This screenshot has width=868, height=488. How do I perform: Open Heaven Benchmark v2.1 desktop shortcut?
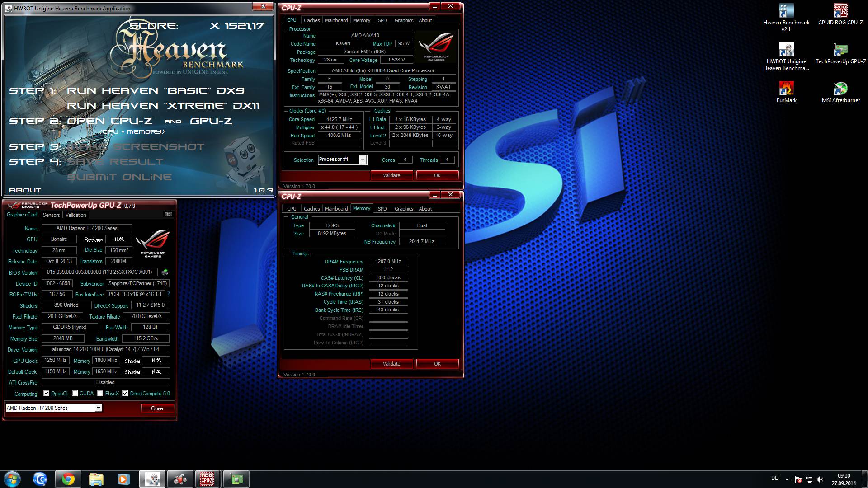point(786,18)
